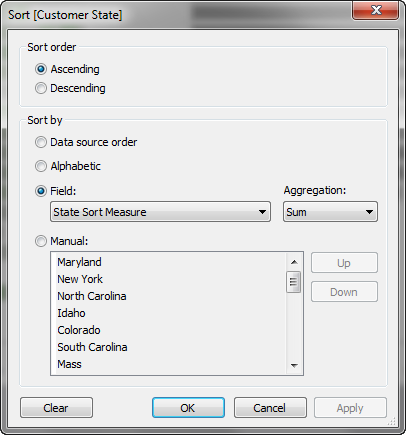Click the manual list scrollbar thumb
The width and height of the screenshot is (406, 435).
pos(294,282)
